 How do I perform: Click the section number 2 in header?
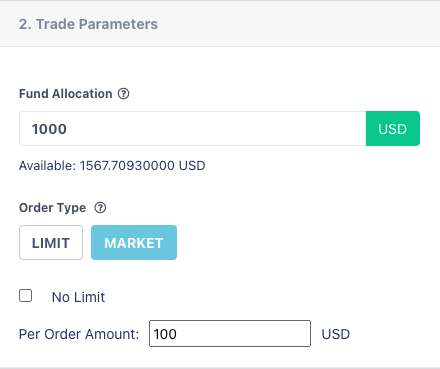pos(25,24)
